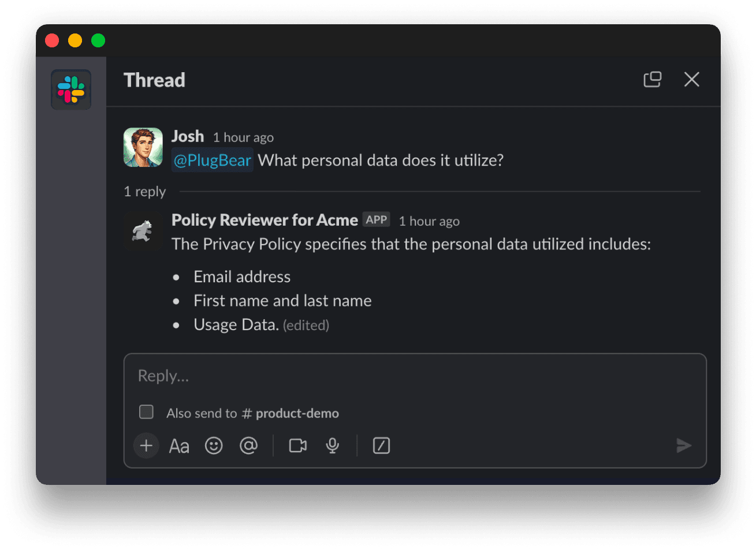The width and height of the screenshot is (756, 549).
Task: Open Josh's profile avatar
Action: coord(143,147)
